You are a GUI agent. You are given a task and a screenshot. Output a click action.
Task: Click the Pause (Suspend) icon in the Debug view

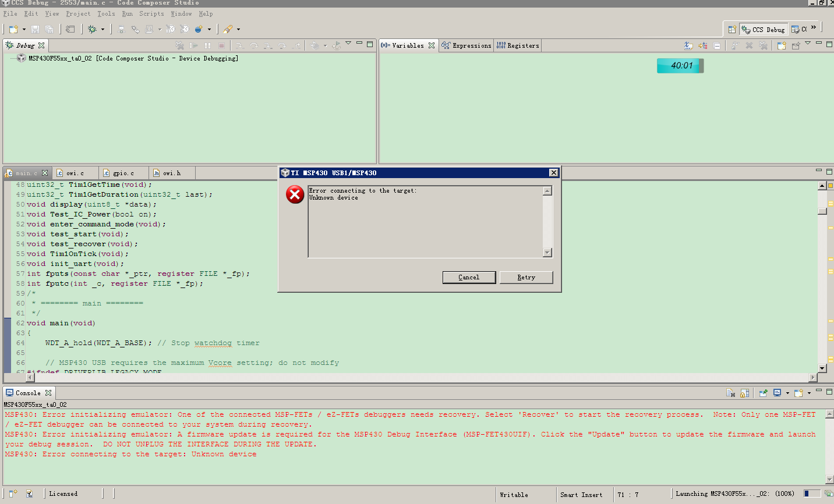pyautogui.click(x=207, y=45)
